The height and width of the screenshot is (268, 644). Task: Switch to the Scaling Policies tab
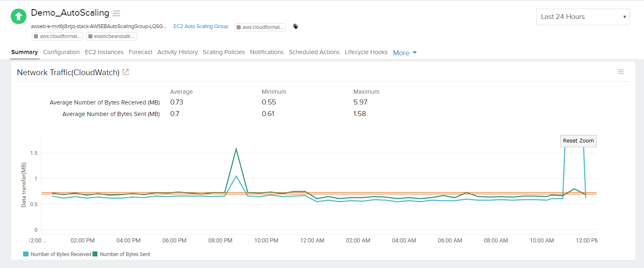tap(223, 52)
